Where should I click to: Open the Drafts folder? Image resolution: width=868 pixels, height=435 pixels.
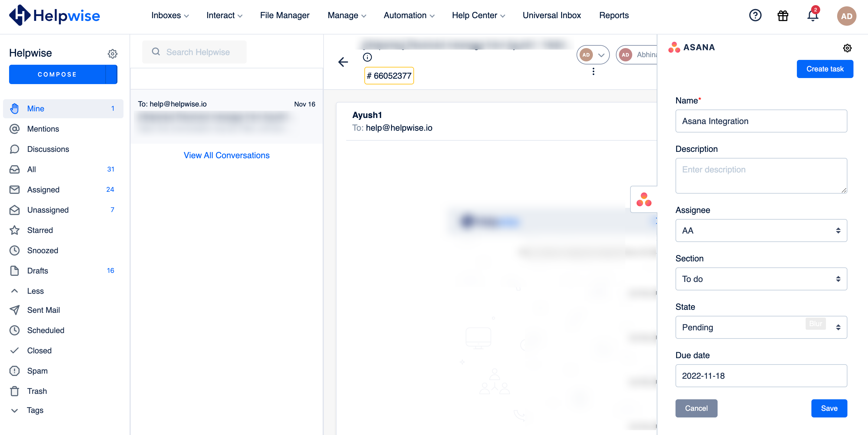click(63, 270)
